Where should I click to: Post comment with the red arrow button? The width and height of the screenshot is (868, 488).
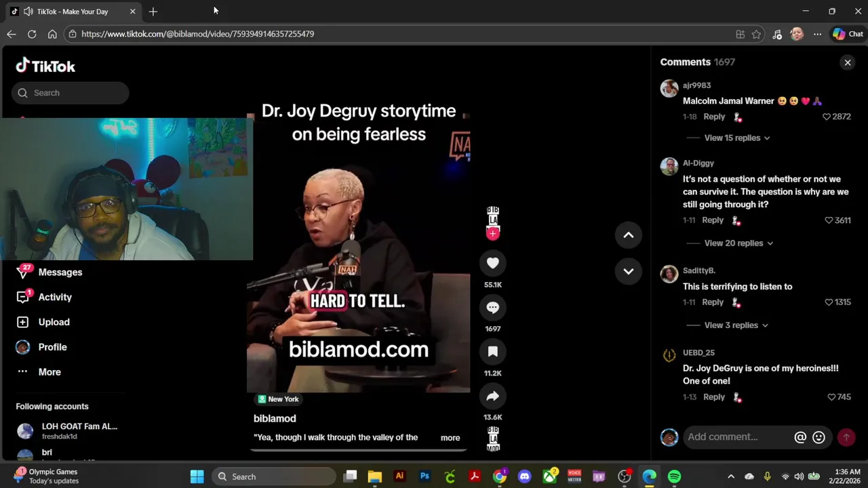coord(846,437)
